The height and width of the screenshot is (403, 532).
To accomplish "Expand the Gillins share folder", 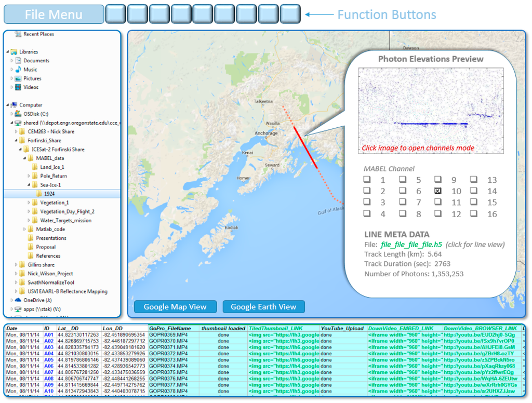I will pos(16,265).
